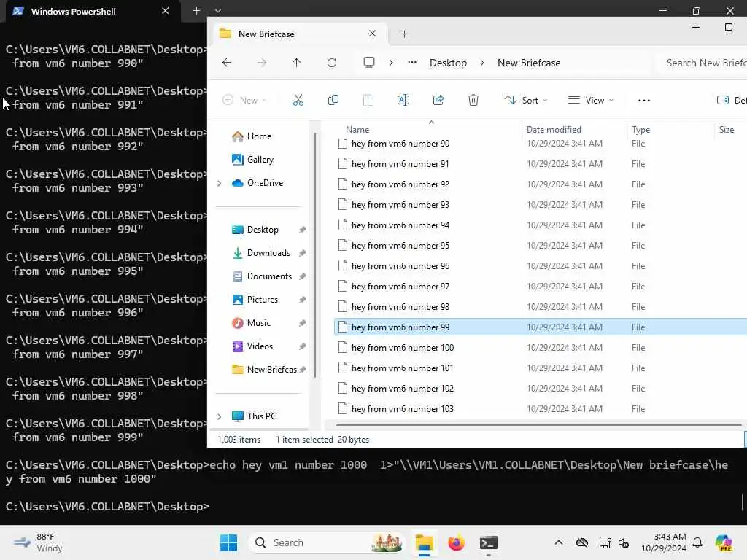The width and height of the screenshot is (747, 560).
Task: Open File Explorer from the taskbar
Action: pos(424,542)
